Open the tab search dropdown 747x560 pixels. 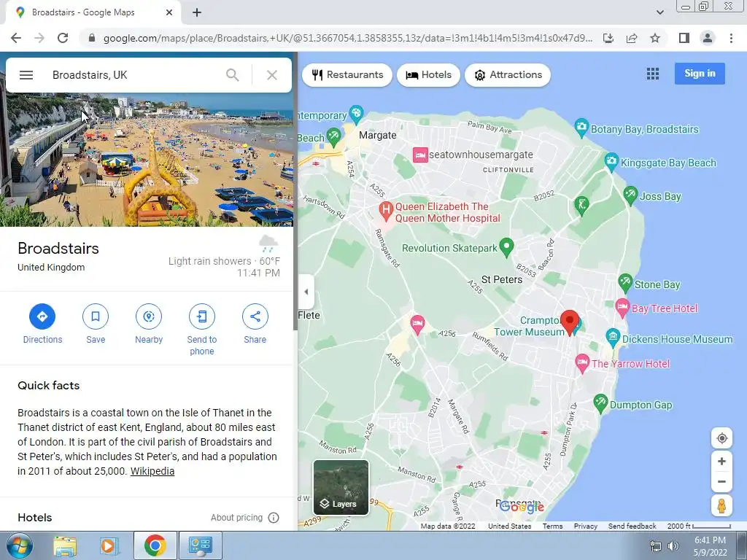pos(659,12)
